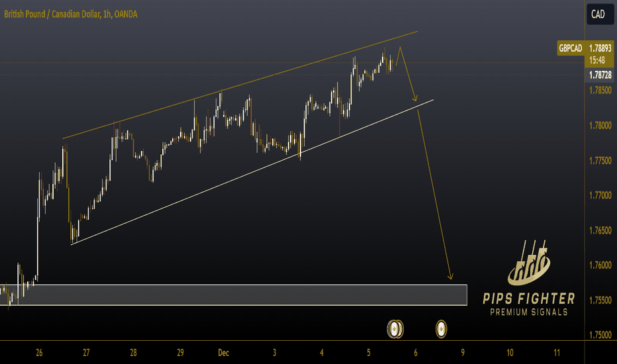Open the CAD currency selector
Image resolution: width=617 pixels, height=364 pixels.
tap(600, 14)
